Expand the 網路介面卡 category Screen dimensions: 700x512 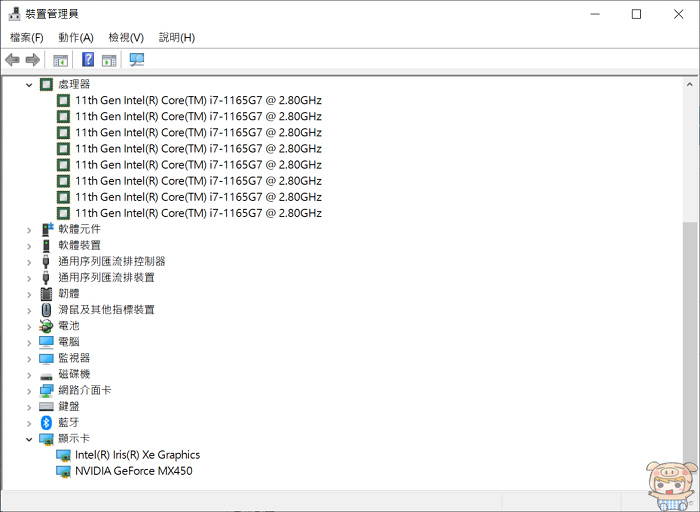[29, 391]
